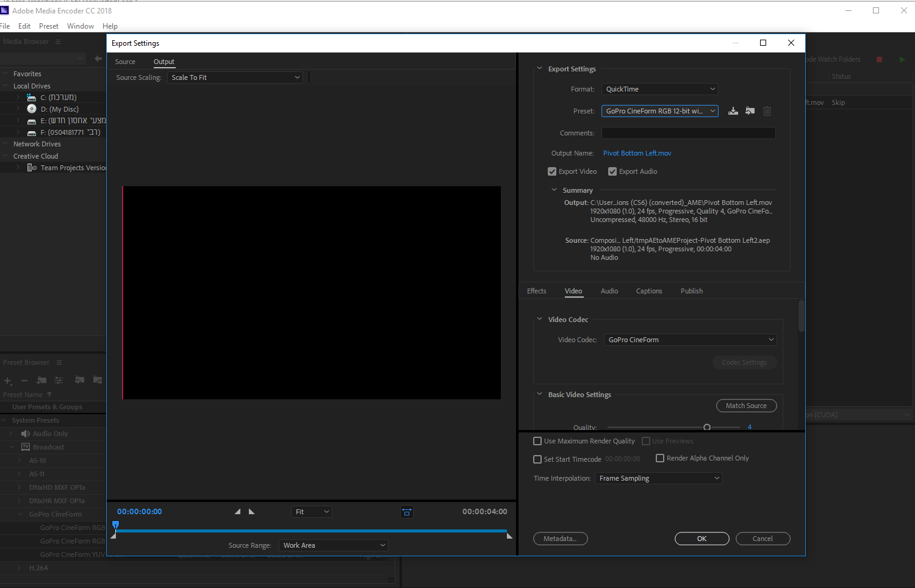
Task: Open the Preset dropdown for GoPro CineForm RGB
Action: click(660, 111)
